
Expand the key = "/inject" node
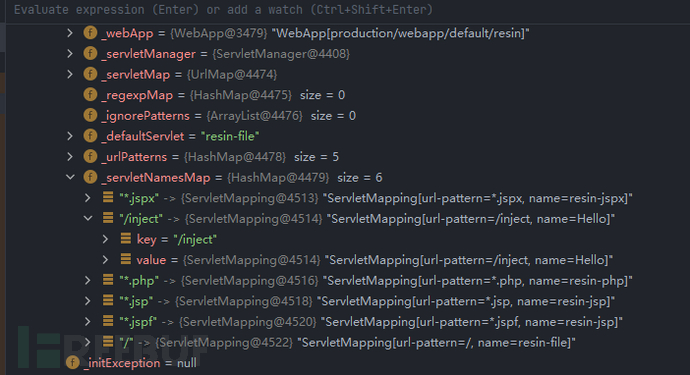(x=105, y=239)
